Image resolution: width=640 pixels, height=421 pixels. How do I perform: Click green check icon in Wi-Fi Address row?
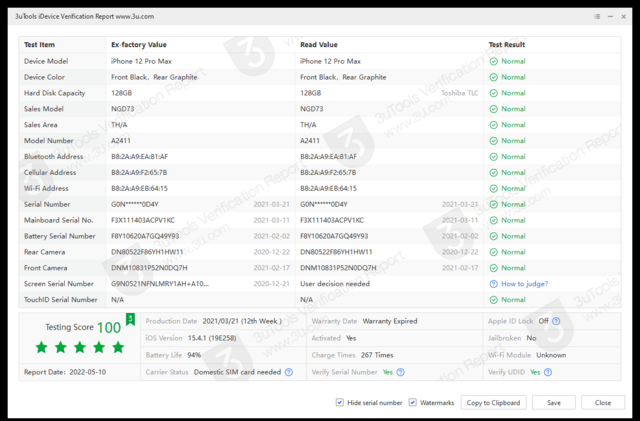click(493, 189)
